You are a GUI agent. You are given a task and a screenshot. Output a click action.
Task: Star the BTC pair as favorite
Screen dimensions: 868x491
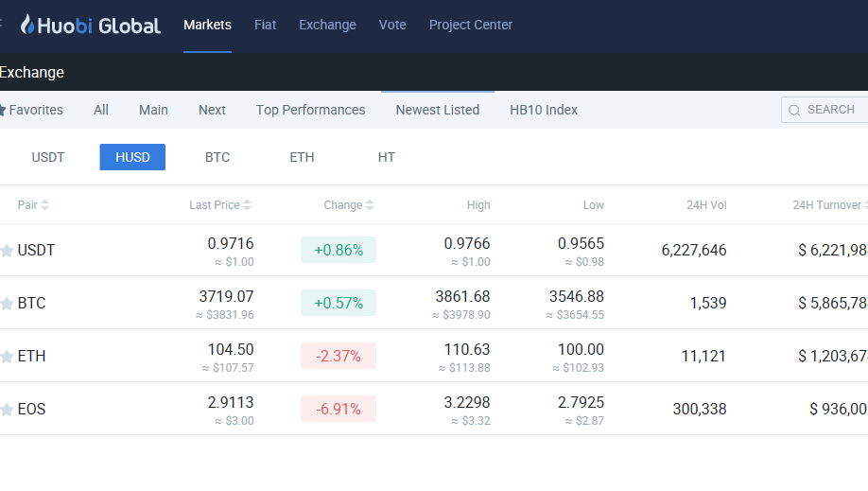pos(7,304)
